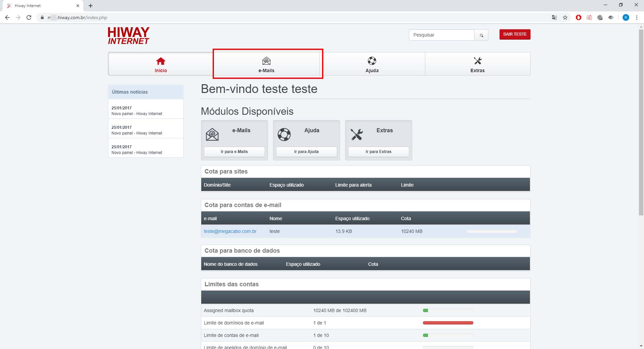Screen dimensions: 644x349
Task: Click the 10240 MB quota cell
Action: tap(412, 231)
